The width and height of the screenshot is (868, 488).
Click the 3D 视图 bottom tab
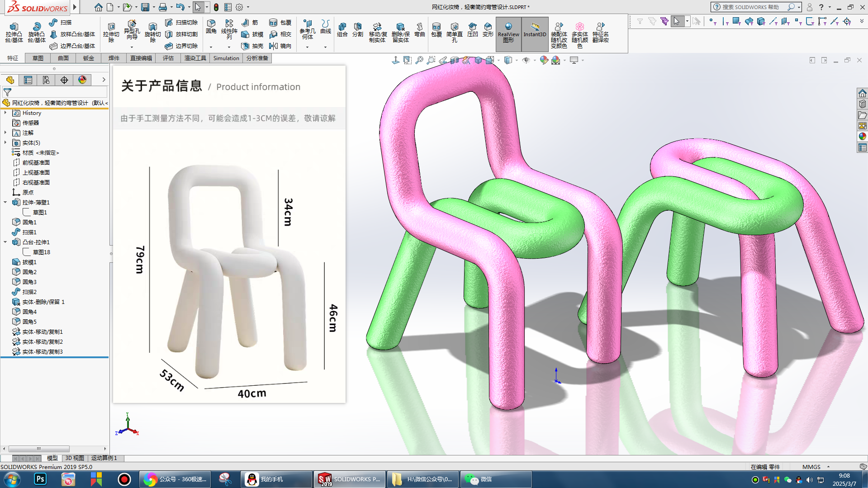[75, 458]
